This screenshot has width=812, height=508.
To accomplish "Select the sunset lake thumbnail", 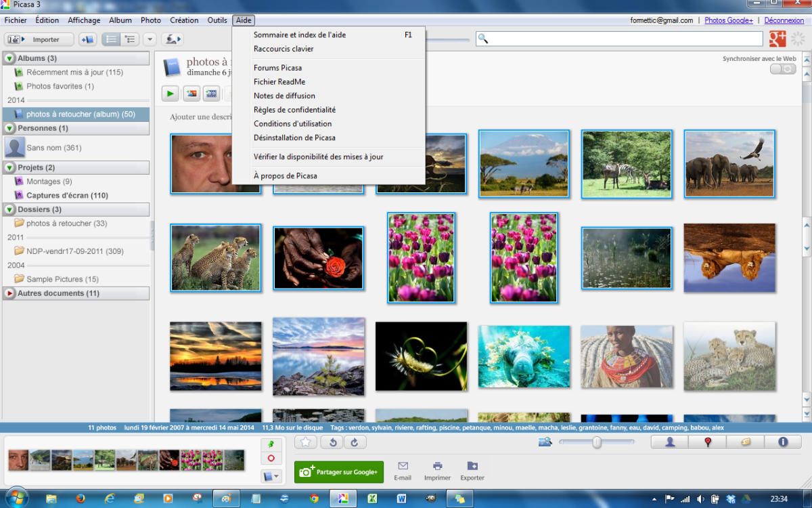I will pyautogui.click(x=215, y=356).
